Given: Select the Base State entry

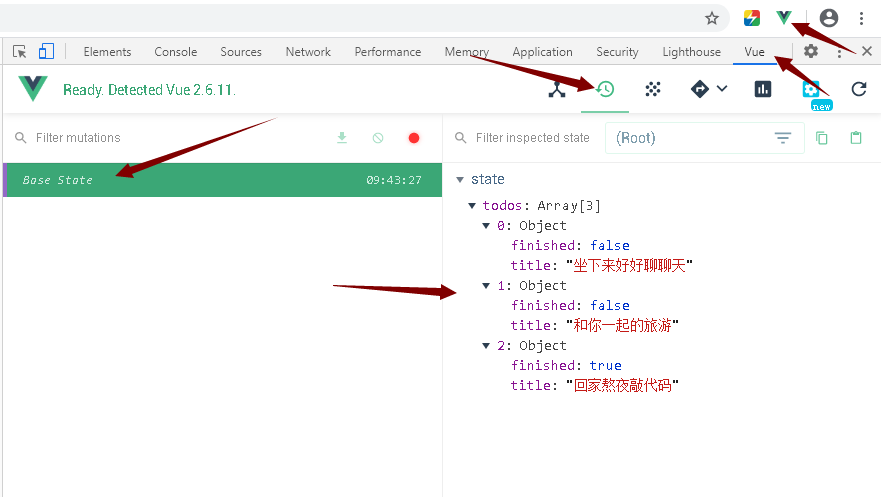Looking at the screenshot, I should coord(222,180).
